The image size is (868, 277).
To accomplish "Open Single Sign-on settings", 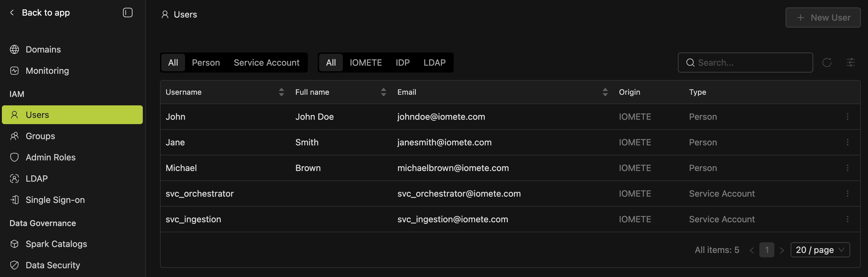I will pyautogui.click(x=55, y=200).
